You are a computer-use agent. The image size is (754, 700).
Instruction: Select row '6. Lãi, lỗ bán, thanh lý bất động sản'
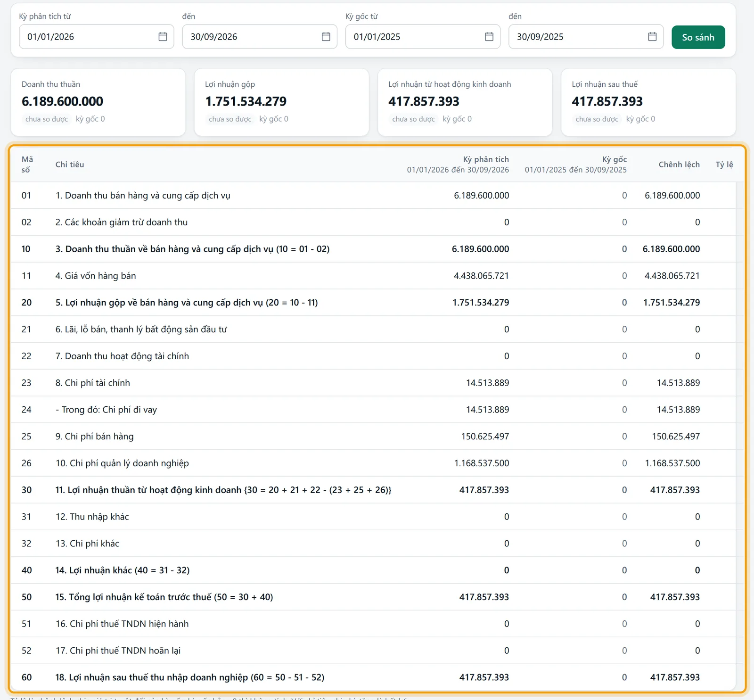pyautogui.click(x=373, y=329)
